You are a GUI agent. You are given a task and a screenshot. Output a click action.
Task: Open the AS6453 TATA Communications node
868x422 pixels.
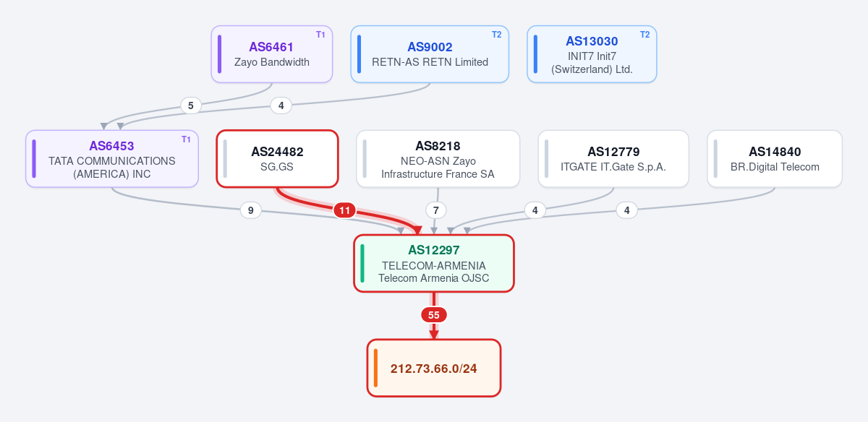point(112,159)
